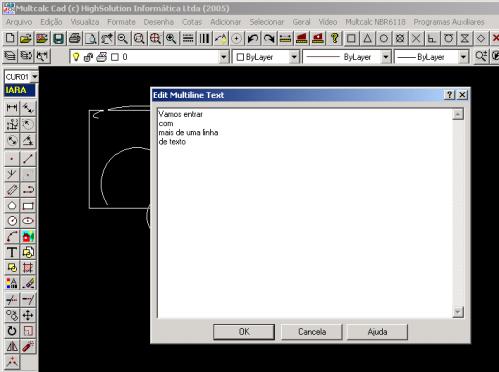
Task: Expand the CUR01 dropdown
Action: (x=34, y=77)
